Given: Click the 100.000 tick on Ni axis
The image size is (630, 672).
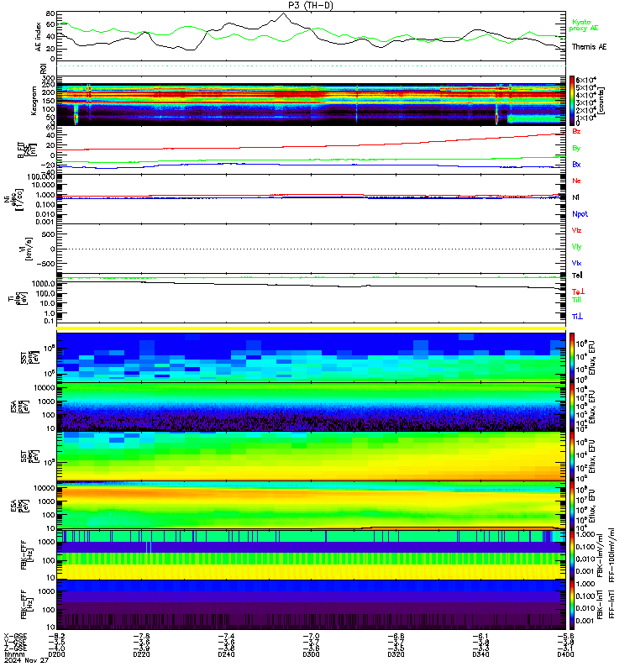Looking at the screenshot, I should [40, 177].
